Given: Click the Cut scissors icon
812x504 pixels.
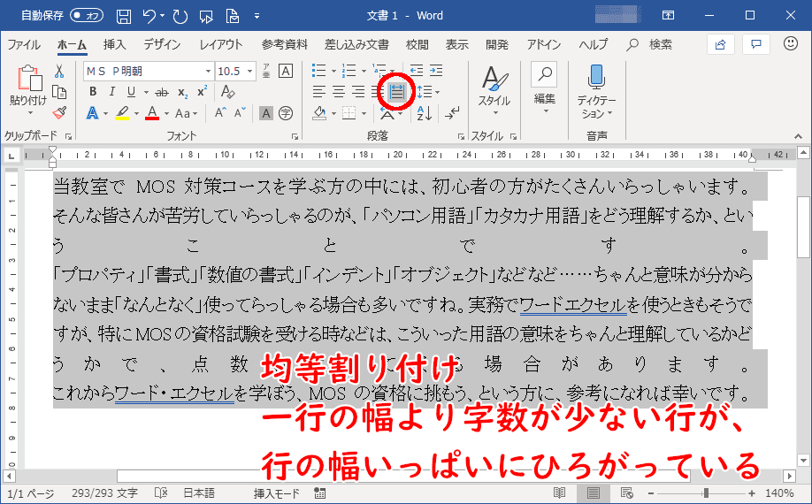Looking at the screenshot, I should pyautogui.click(x=59, y=71).
